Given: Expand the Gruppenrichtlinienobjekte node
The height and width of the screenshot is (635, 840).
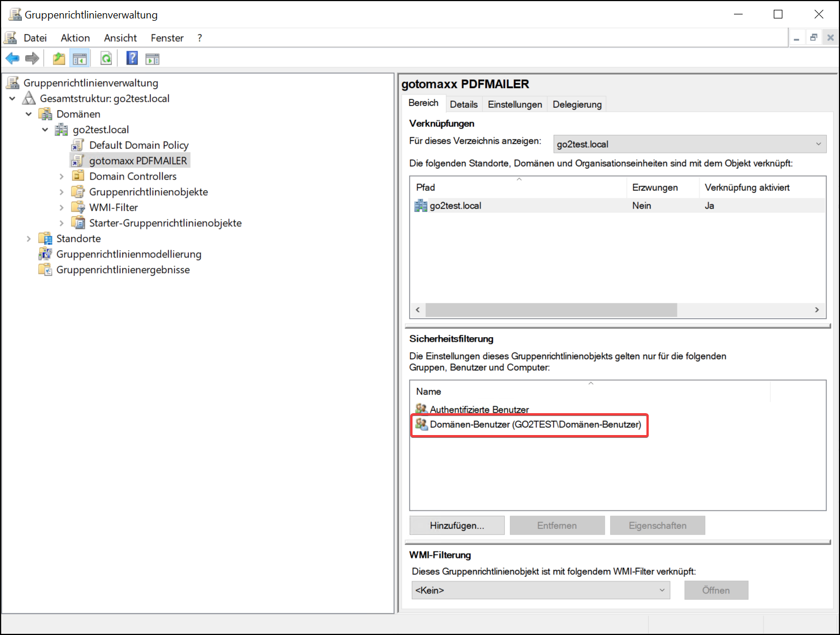Looking at the screenshot, I should click(62, 192).
